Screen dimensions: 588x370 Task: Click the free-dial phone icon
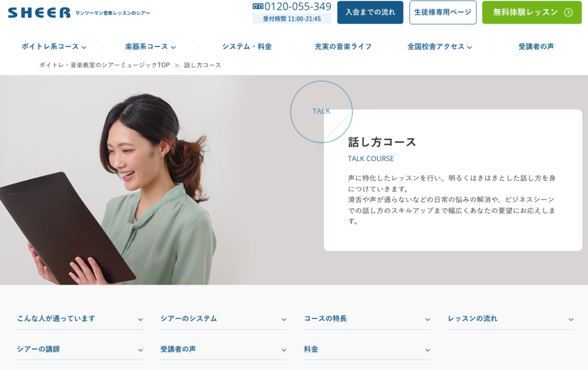pos(258,6)
